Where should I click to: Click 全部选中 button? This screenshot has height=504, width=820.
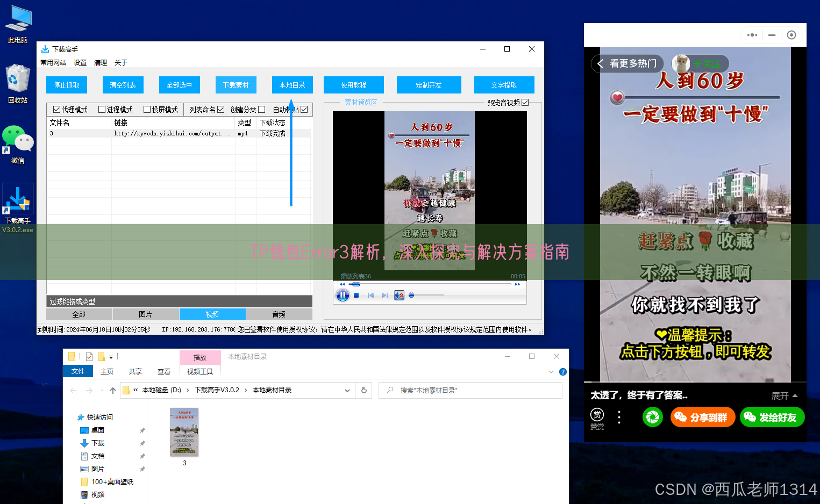coord(180,85)
